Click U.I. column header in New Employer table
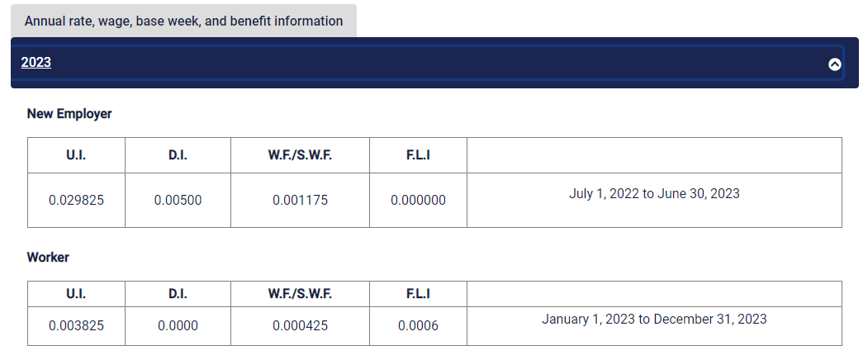The width and height of the screenshot is (868, 360). tap(76, 155)
